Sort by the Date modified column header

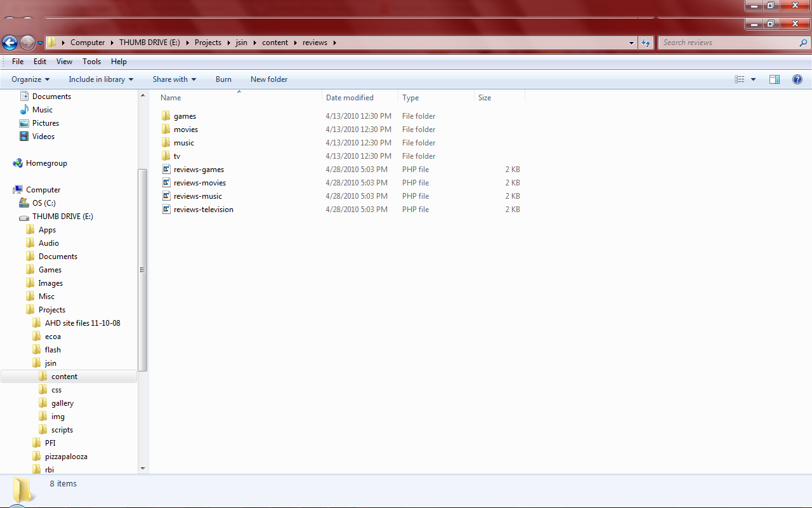coord(350,98)
